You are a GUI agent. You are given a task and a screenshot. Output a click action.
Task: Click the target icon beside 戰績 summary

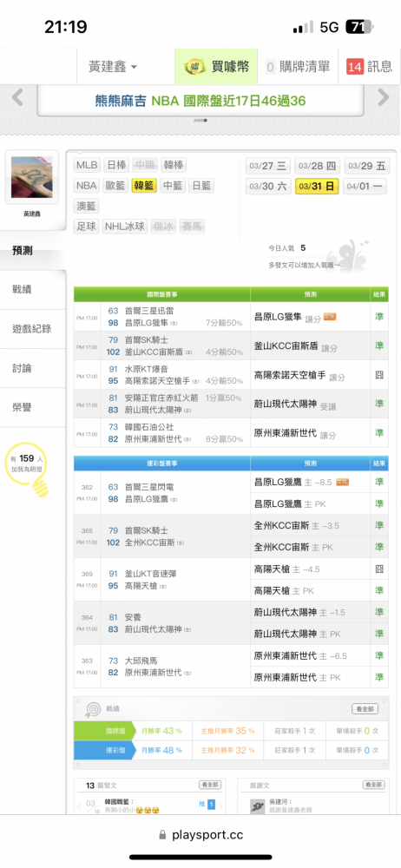pos(92,709)
